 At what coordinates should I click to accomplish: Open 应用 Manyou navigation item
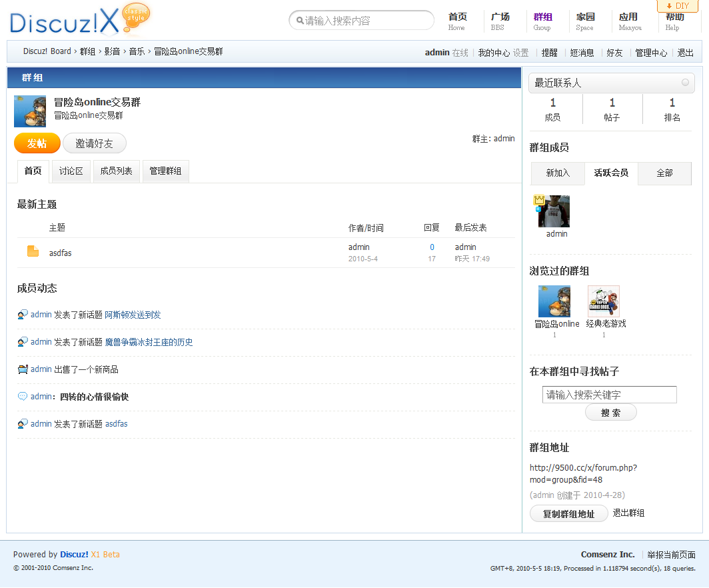[630, 21]
